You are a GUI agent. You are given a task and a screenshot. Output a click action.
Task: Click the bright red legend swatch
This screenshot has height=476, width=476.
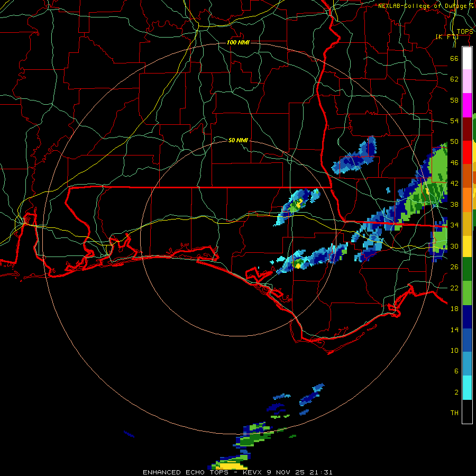(467, 152)
